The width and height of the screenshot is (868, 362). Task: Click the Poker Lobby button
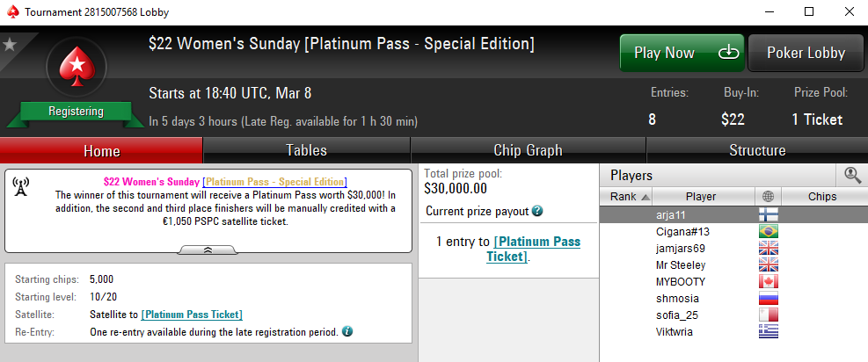point(806,53)
